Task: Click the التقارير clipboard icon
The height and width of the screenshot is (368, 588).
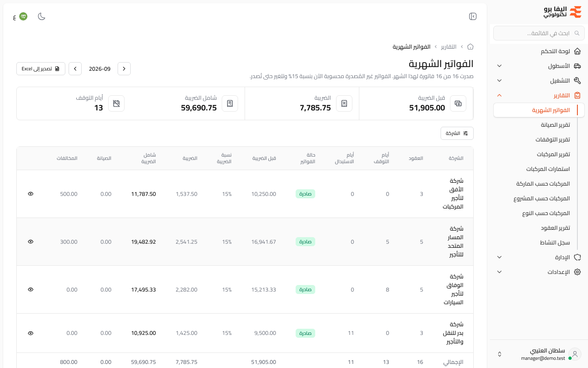Action: [577, 95]
